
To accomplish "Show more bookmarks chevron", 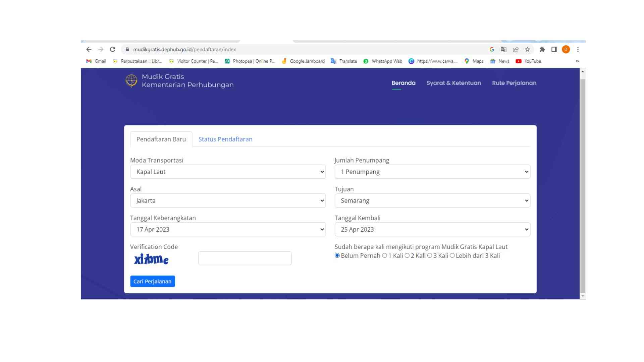I will (577, 61).
